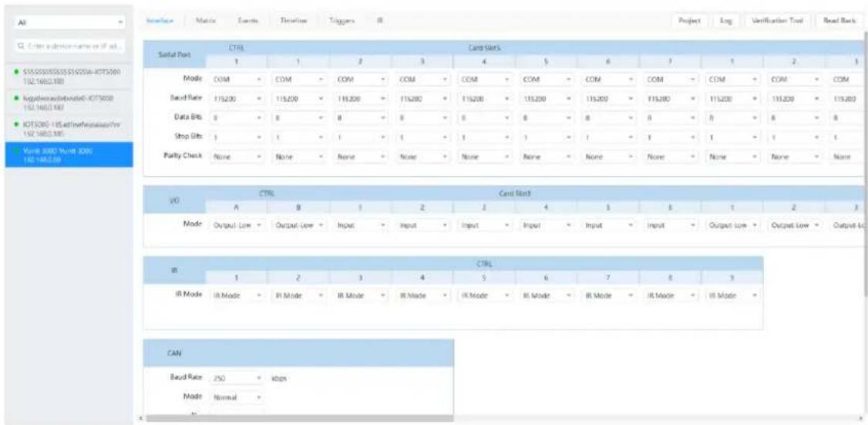Open Serial Port card slot 7 Stop Bits dropdown
Screen dimensions: 868x425
pyautogui.click(x=672, y=137)
